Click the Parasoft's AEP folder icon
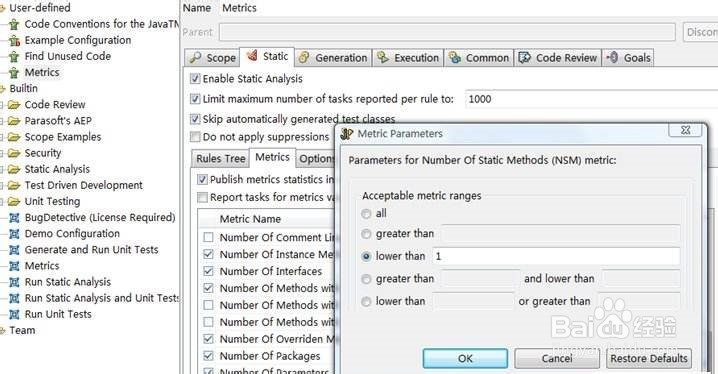This screenshot has width=718, height=374. coord(14,121)
